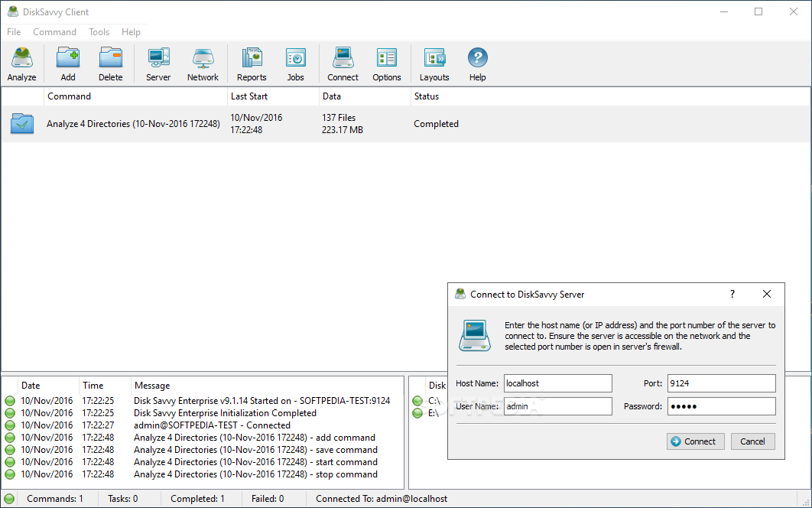812x508 pixels.
Task: Click the Connect toolbar icon
Action: [343, 63]
